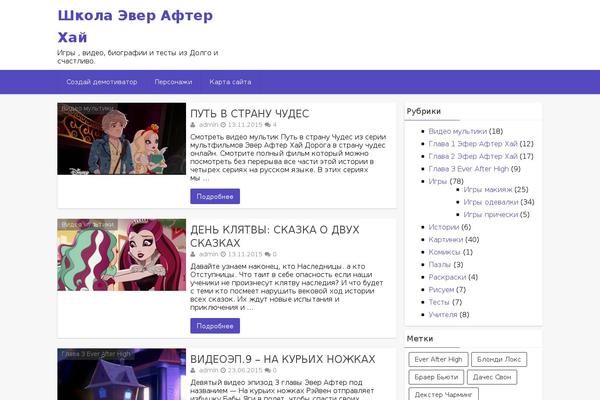The width and height of the screenshot is (600, 400).
Task: Open the Комиксы category
Action: (444, 252)
